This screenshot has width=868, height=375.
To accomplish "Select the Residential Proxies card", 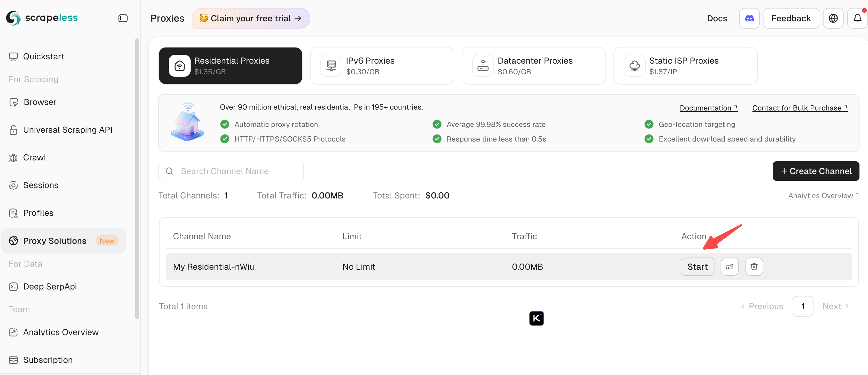I will pos(230,66).
